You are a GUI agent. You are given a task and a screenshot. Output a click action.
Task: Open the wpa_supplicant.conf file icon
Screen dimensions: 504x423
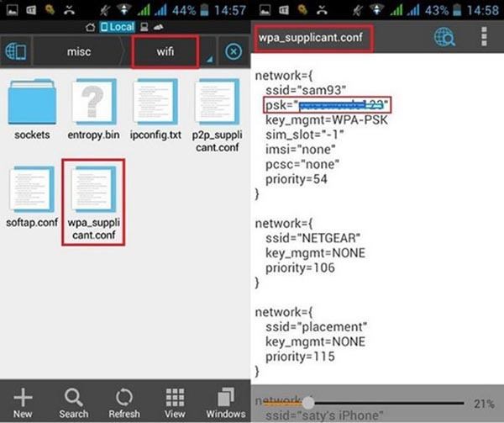pyautogui.click(x=93, y=188)
